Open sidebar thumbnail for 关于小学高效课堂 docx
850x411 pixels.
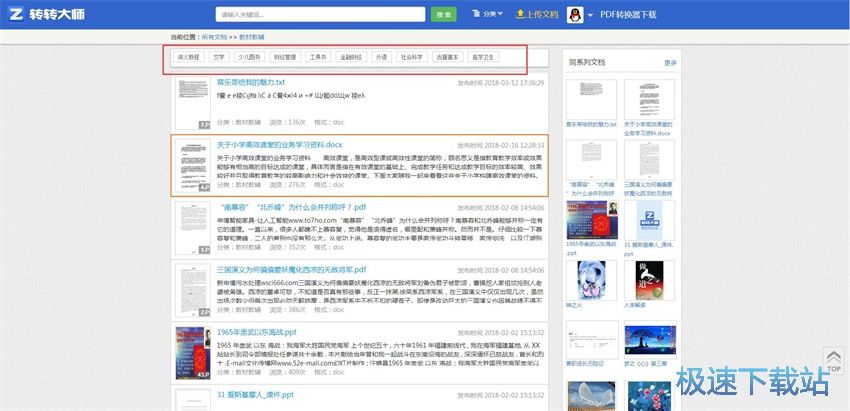(x=649, y=99)
